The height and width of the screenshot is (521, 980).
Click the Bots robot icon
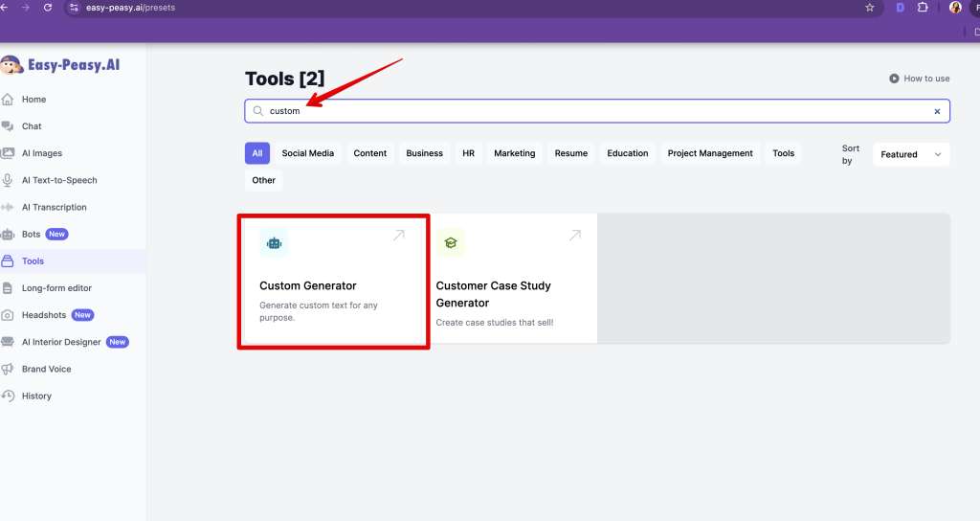[x=8, y=234]
